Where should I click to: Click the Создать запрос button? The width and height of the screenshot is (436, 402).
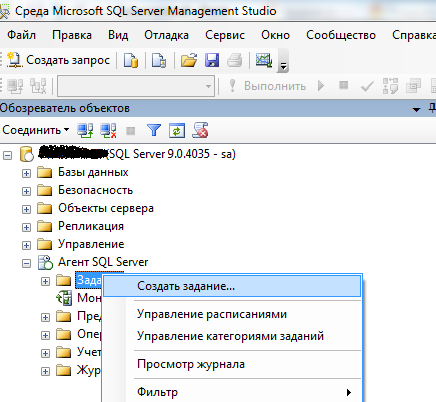point(59,60)
